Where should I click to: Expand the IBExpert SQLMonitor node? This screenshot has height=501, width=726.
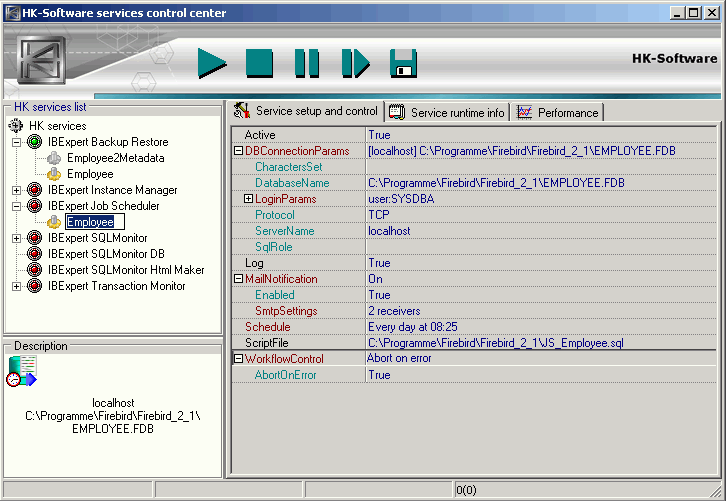click(16, 238)
